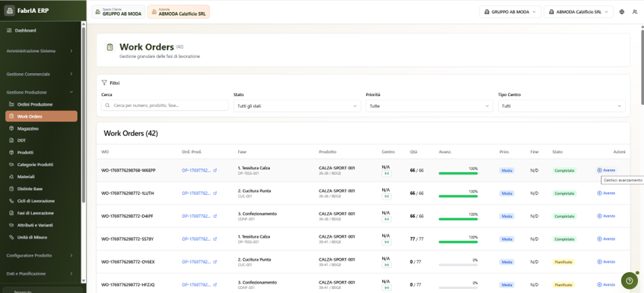Click the Cerca search input field
Screen dimensions: 644x293
click(x=164, y=106)
